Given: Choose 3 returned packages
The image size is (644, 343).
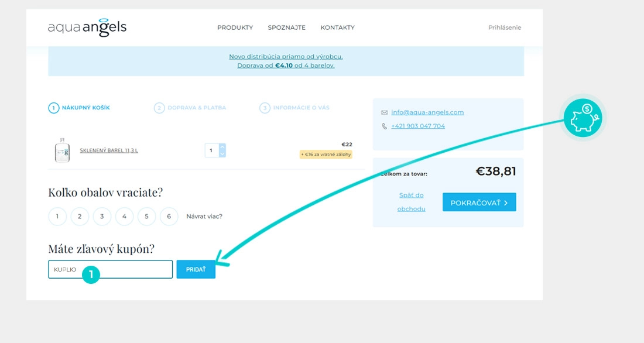Looking at the screenshot, I should (x=102, y=217).
